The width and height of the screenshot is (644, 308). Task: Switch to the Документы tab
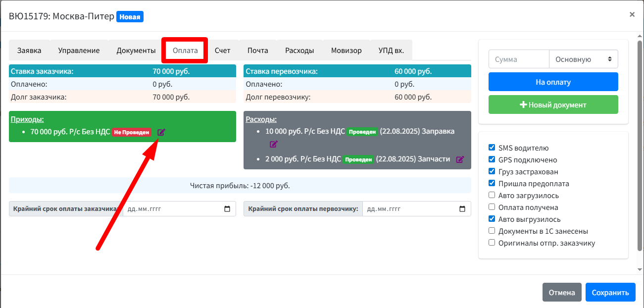point(136,51)
